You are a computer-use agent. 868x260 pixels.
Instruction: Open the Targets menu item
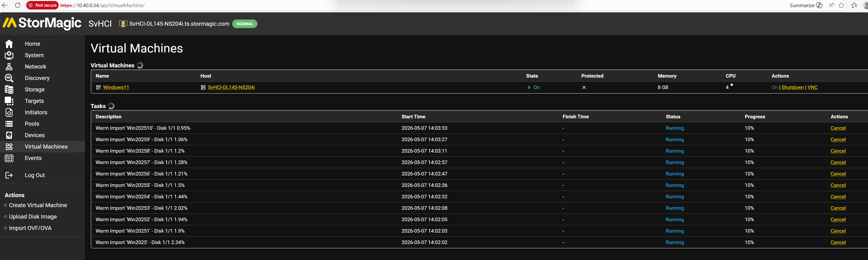tap(34, 101)
